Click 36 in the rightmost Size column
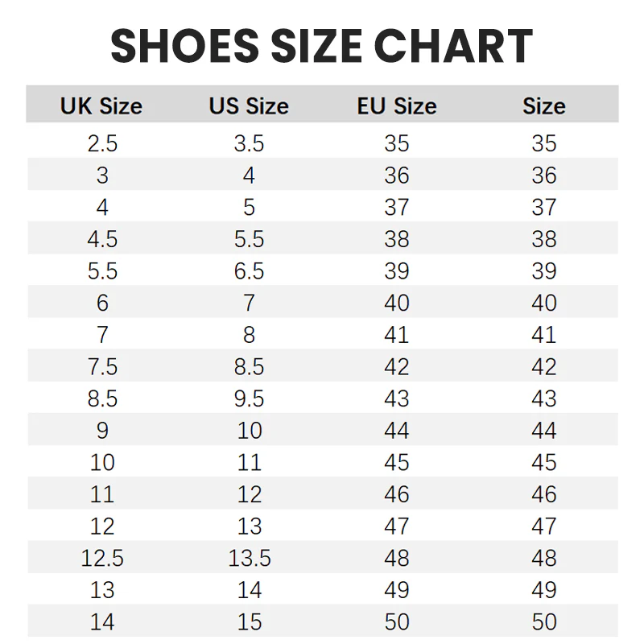Image resolution: width=644 pixels, height=644 pixels. pos(544,175)
